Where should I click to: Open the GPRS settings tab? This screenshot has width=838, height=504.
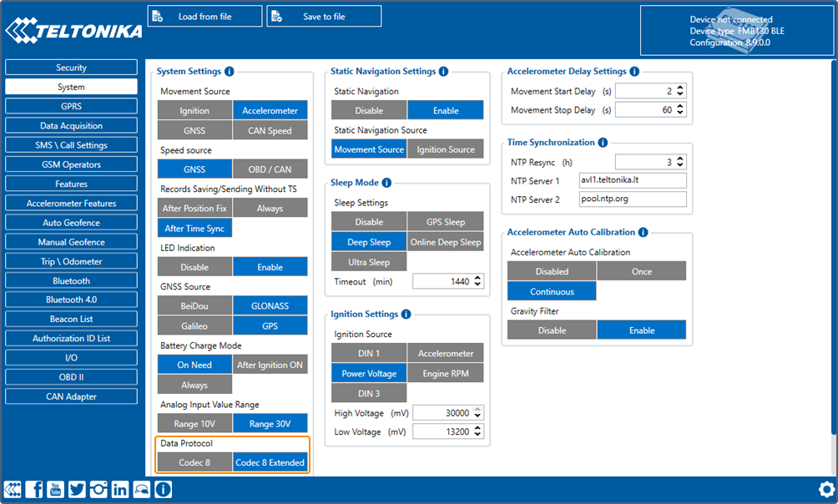[71, 107]
